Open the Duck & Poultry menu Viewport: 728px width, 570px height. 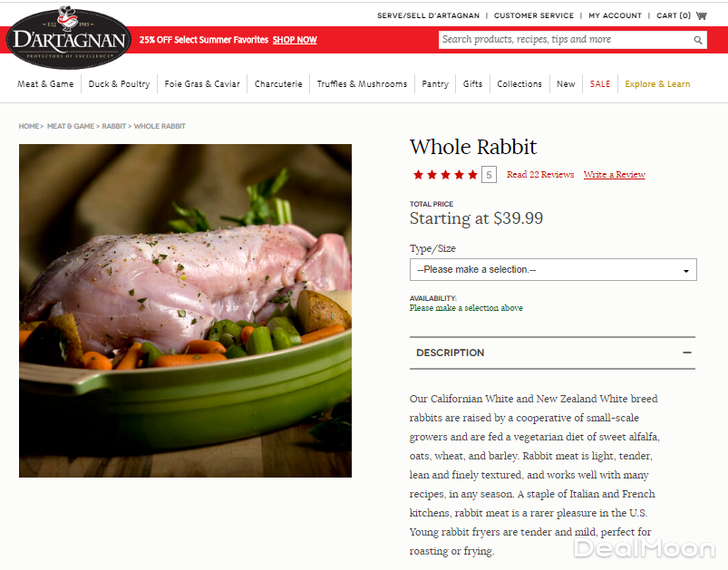(x=120, y=84)
